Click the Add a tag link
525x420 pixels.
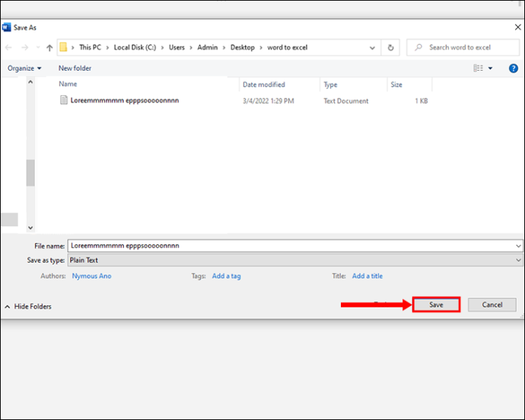click(226, 276)
